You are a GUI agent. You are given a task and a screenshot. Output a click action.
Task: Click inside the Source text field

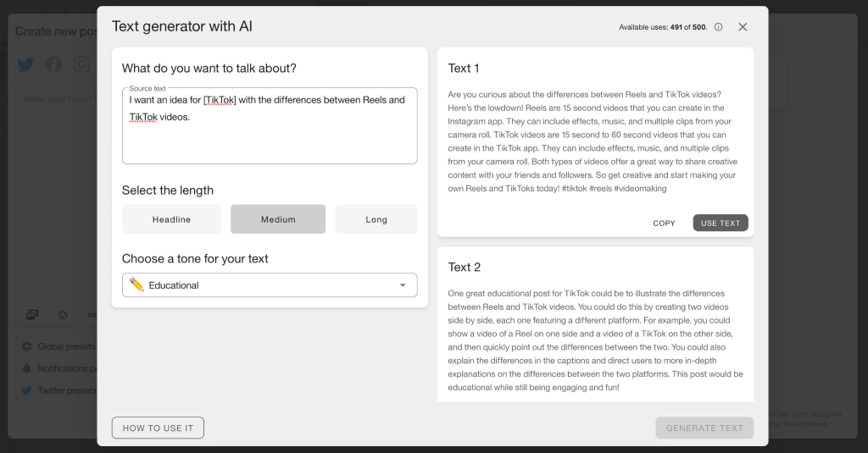point(270,125)
